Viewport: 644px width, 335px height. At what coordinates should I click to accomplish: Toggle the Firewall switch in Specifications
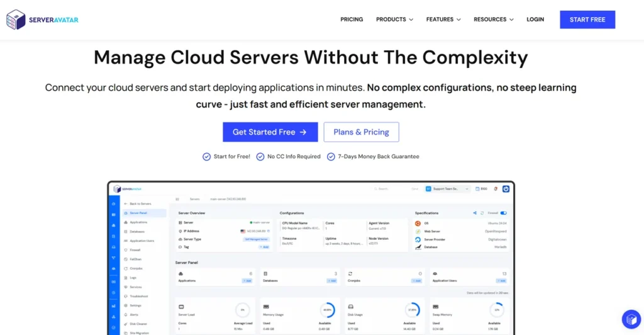(504, 213)
